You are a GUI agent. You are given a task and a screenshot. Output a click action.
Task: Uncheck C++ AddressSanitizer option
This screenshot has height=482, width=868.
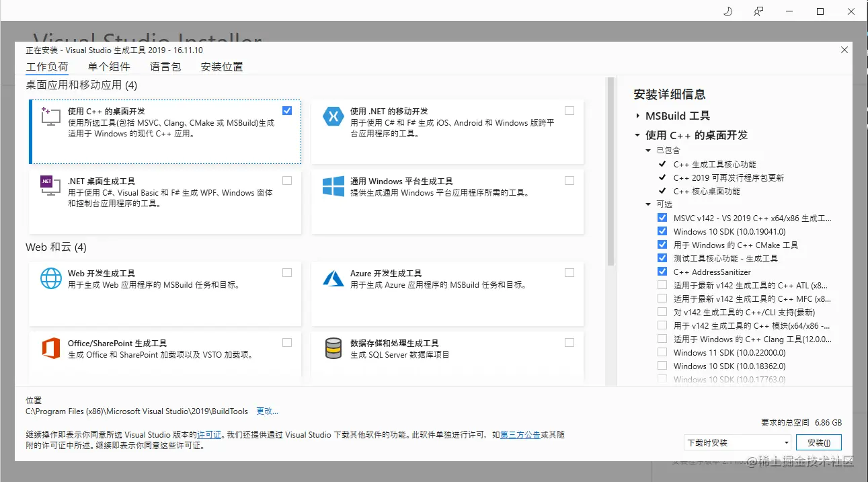click(662, 272)
